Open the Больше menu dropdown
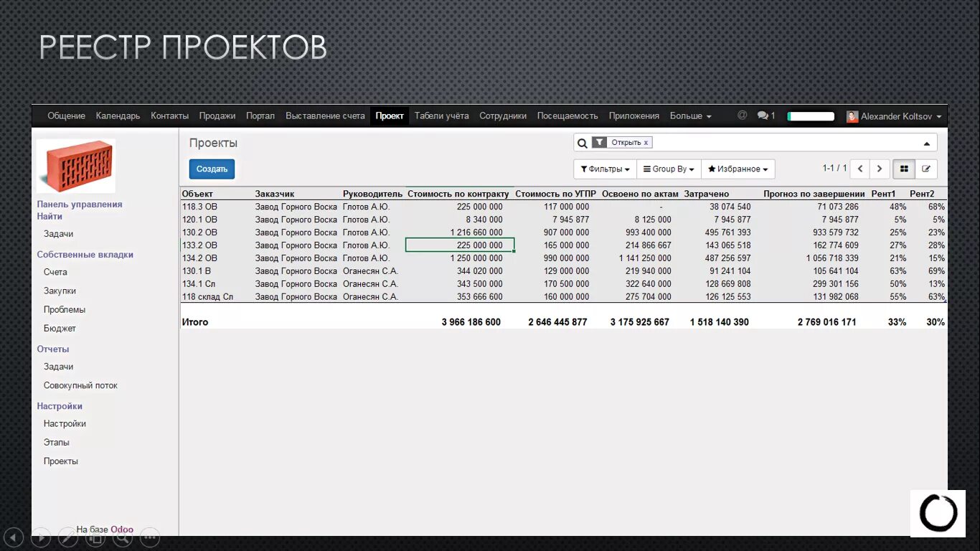Image resolution: width=980 pixels, height=551 pixels. click(690, 116)
